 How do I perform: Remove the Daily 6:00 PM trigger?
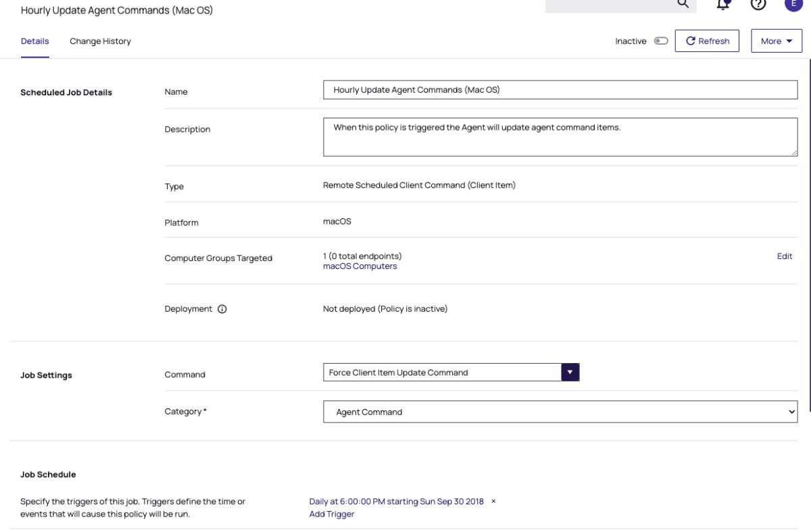493,502
